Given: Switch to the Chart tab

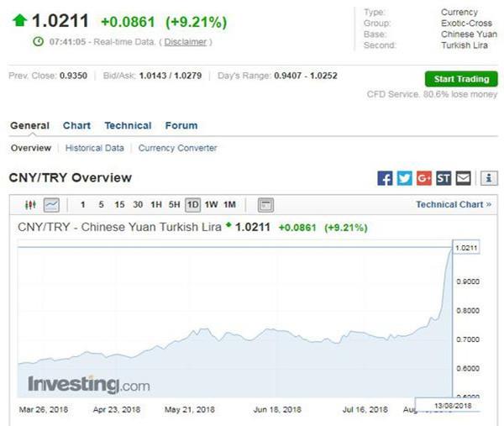Looking at the screenshot, I should 76,126.
